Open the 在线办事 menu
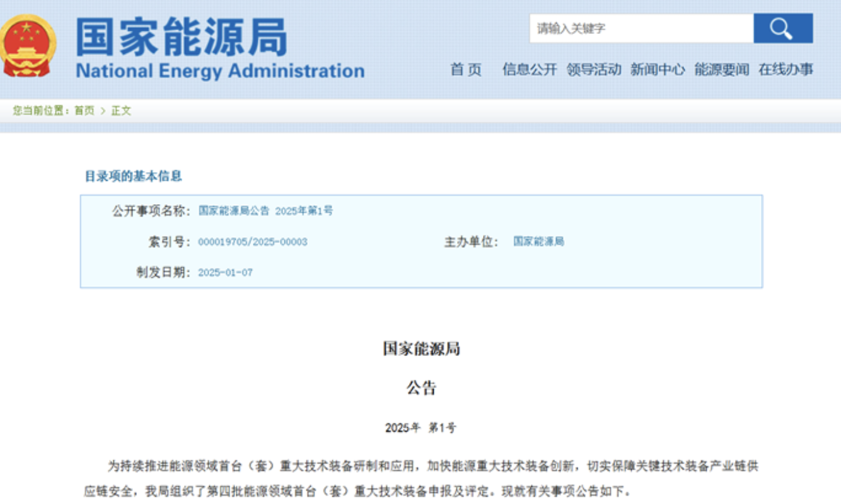This screenshot has height=504, width=841. tap(786, 69)
